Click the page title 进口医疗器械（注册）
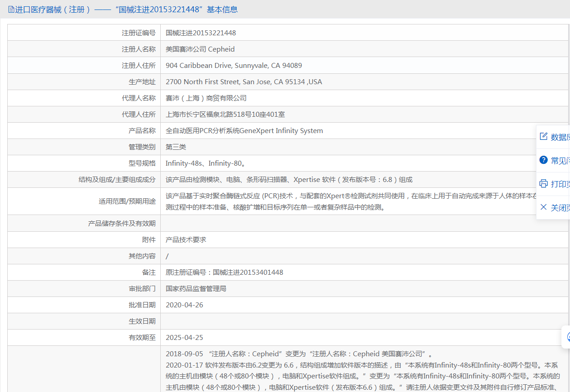 (x=53, y=10)
